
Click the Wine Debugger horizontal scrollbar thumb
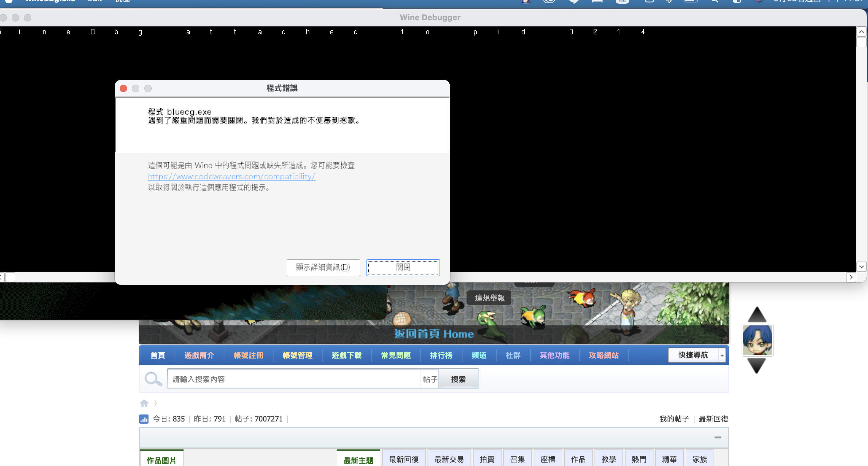coord(10,277)
